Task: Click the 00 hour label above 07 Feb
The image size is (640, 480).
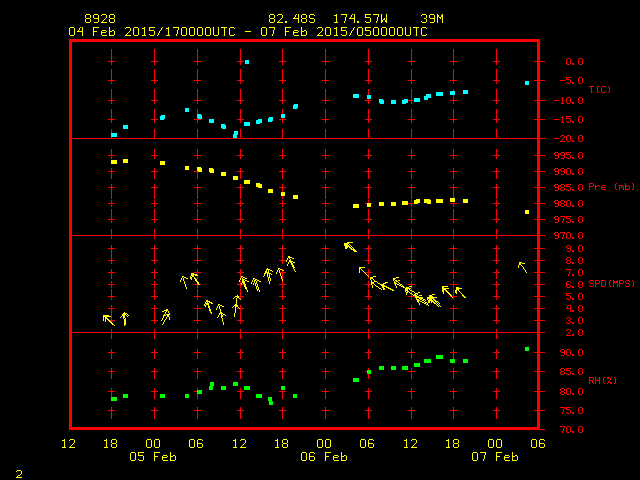Action: tap(495, 444)
